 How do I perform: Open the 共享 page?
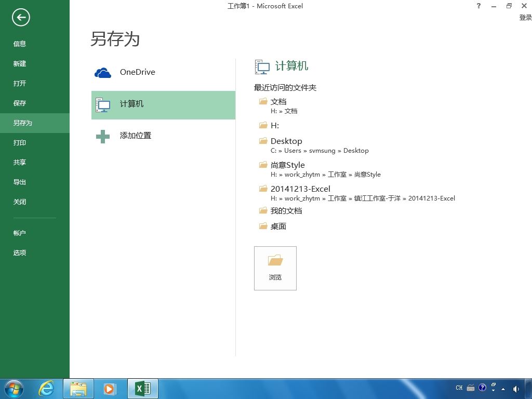pos(19,162)
